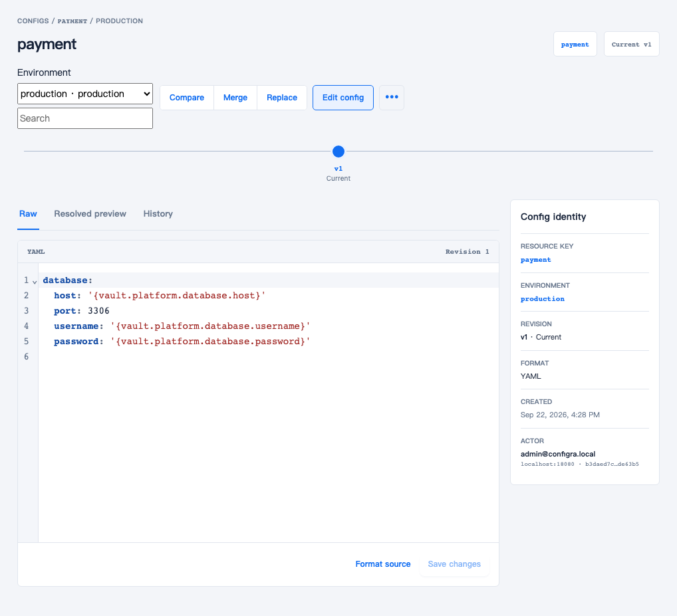The height and width of the screenshot is (616, 677).
Task: Click the Current v1 header badge
Action: 631,44
